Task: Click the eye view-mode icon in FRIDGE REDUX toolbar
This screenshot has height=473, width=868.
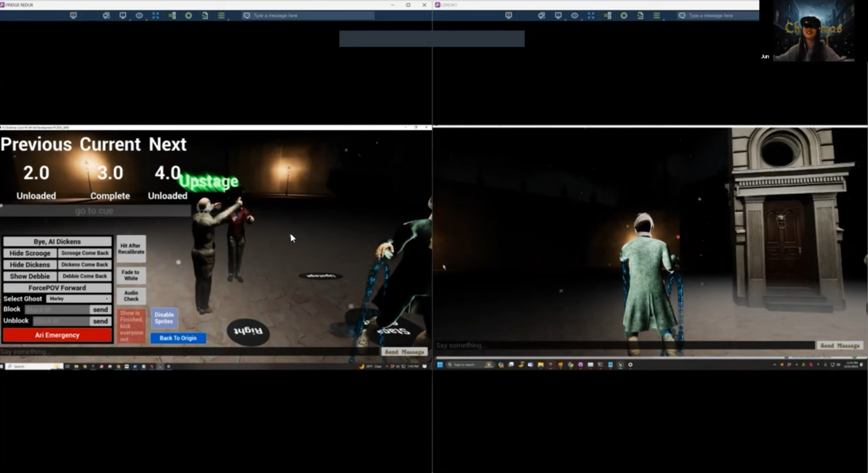Action: (x=139, y=15)
